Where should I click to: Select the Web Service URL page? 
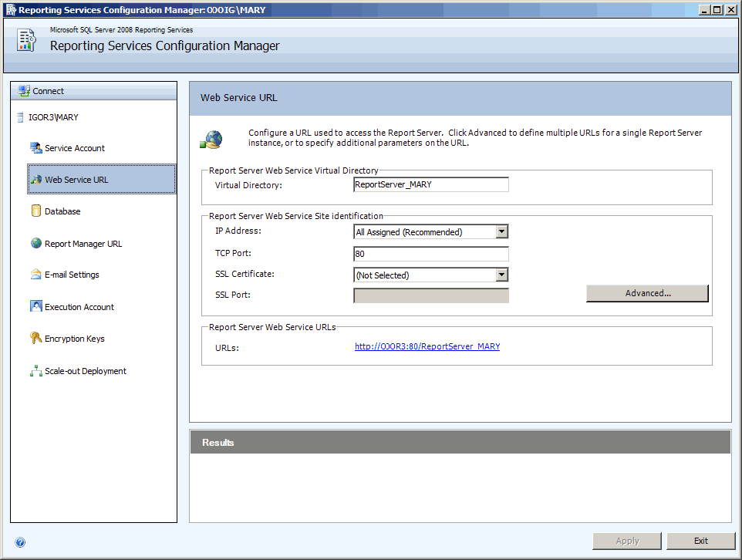(x=102, y=179)
